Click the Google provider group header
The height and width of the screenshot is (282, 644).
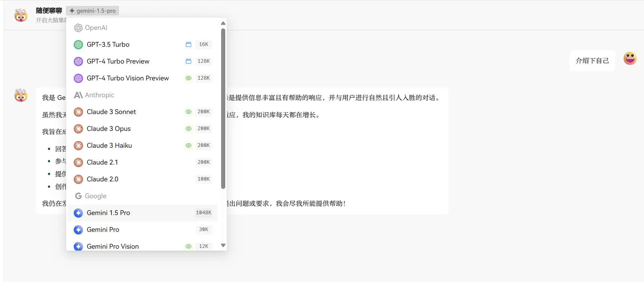coord(90,196)
